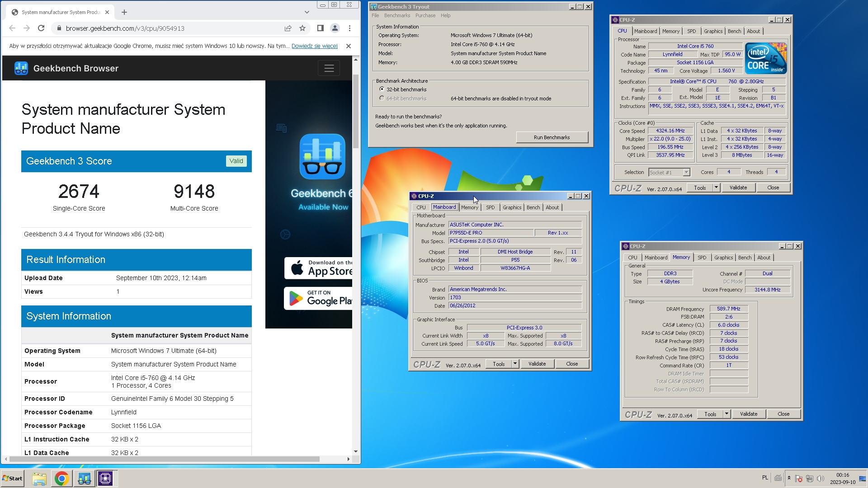This screenshot has width=868, height=488.
Task: Dismiss the Chrome update notification bar
Action: 349,46
